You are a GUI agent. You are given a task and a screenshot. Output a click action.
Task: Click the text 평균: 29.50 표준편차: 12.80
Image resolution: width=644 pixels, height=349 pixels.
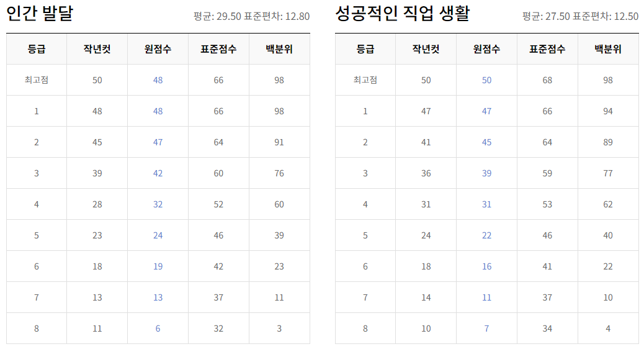point(252,16)
